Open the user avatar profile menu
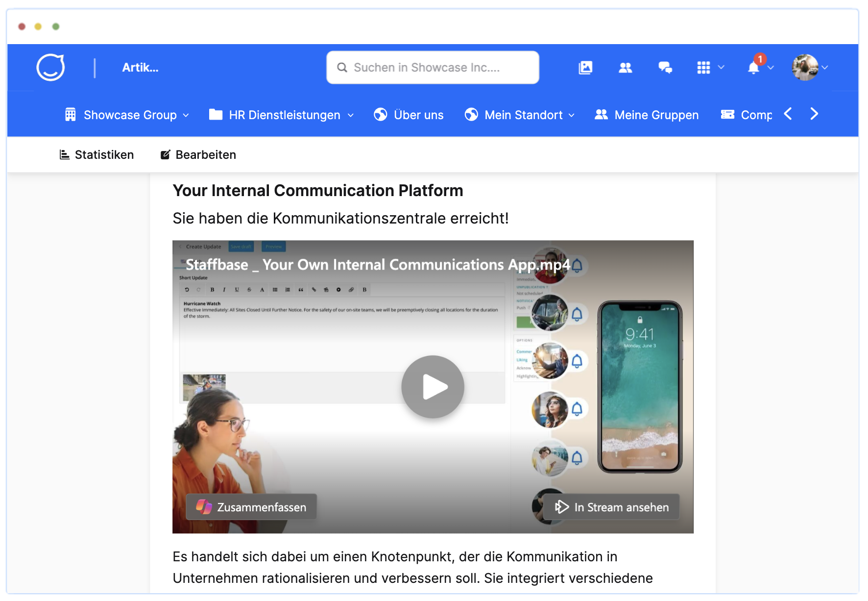 pyautogui.click(x=805, y=68)
